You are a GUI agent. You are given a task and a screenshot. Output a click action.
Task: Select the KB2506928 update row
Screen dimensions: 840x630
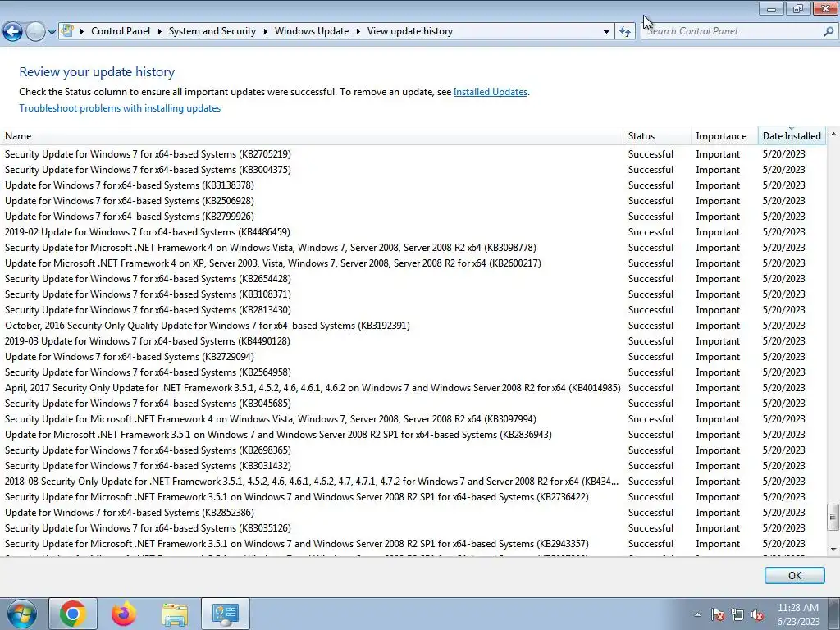click(413, 200)
